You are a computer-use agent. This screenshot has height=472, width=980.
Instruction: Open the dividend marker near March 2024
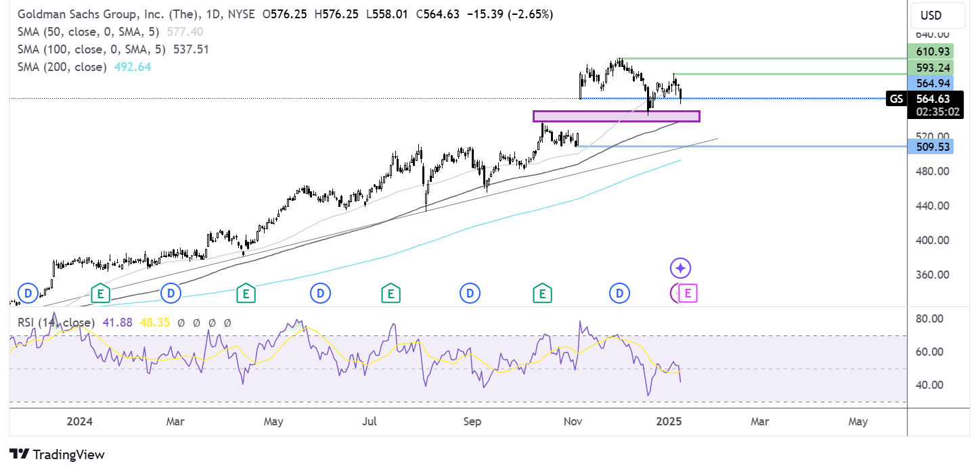[x=171, y=293]
